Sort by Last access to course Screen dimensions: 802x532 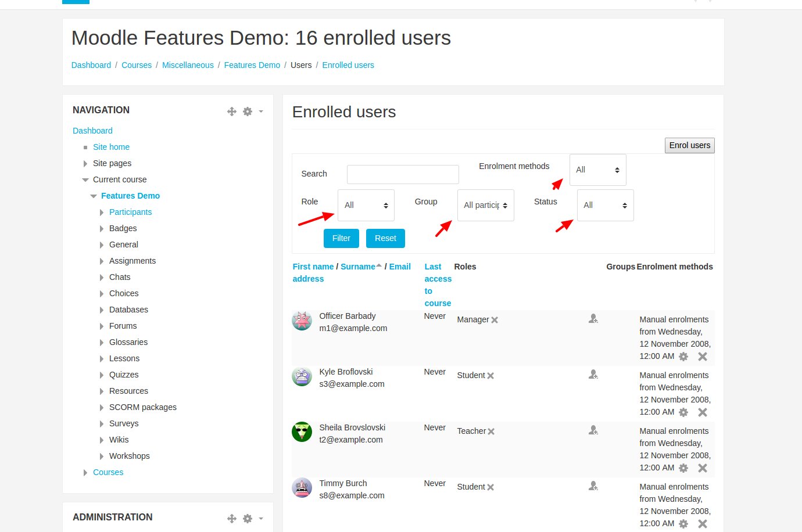pos(438,285)
